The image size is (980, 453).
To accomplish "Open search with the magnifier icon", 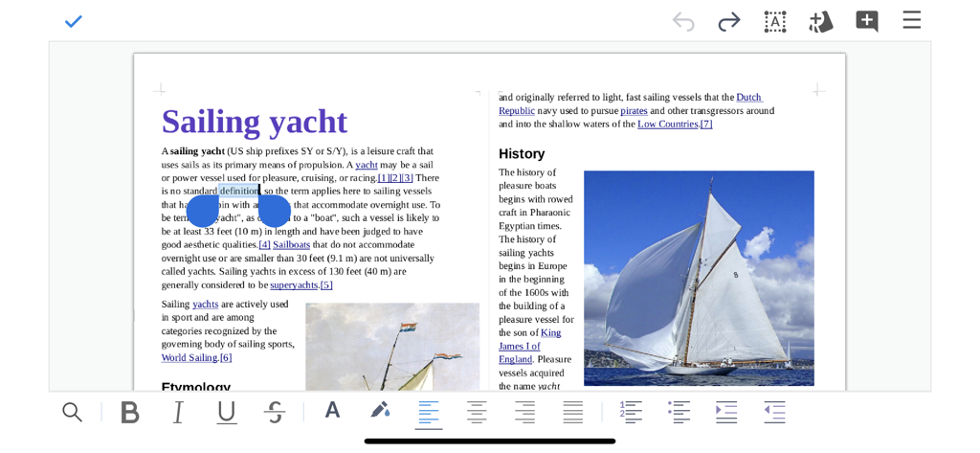I will 73,413.
